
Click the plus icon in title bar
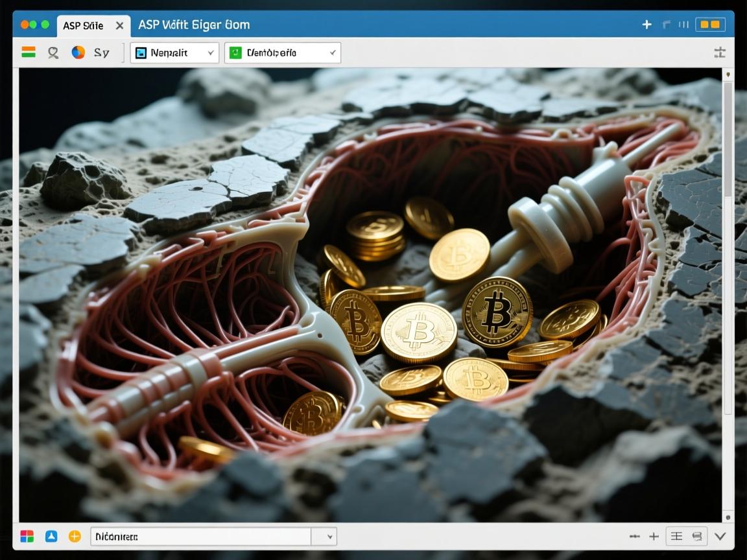click(646, 25)
